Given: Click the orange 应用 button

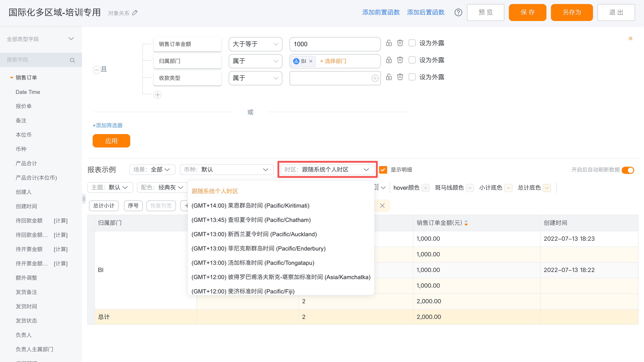Looking at the screenshot, I should [x=111, y=141].
